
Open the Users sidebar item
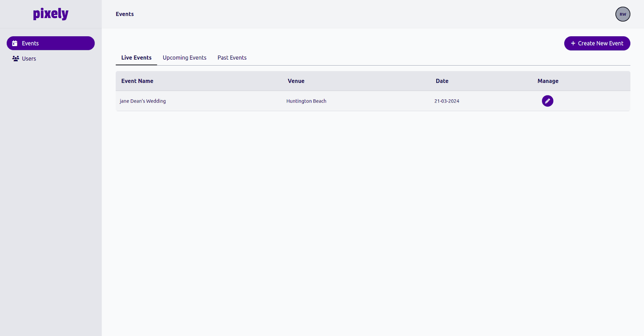tap(51, 59)
